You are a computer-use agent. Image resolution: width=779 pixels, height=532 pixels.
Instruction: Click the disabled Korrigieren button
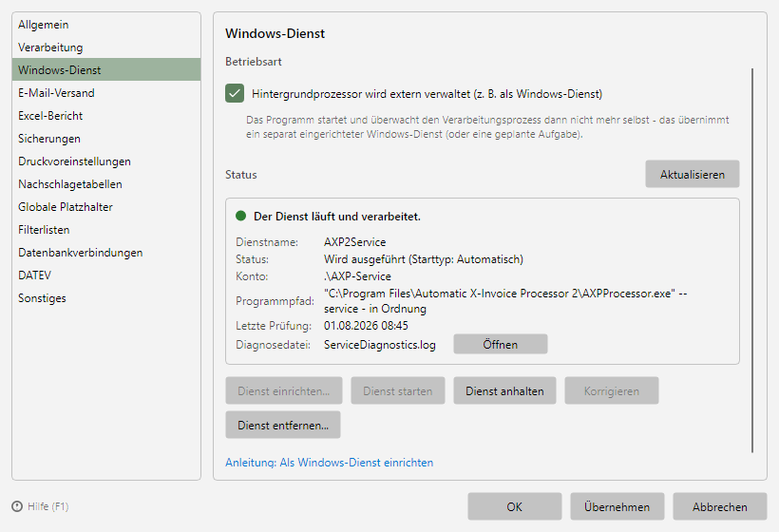coord(612,391)
